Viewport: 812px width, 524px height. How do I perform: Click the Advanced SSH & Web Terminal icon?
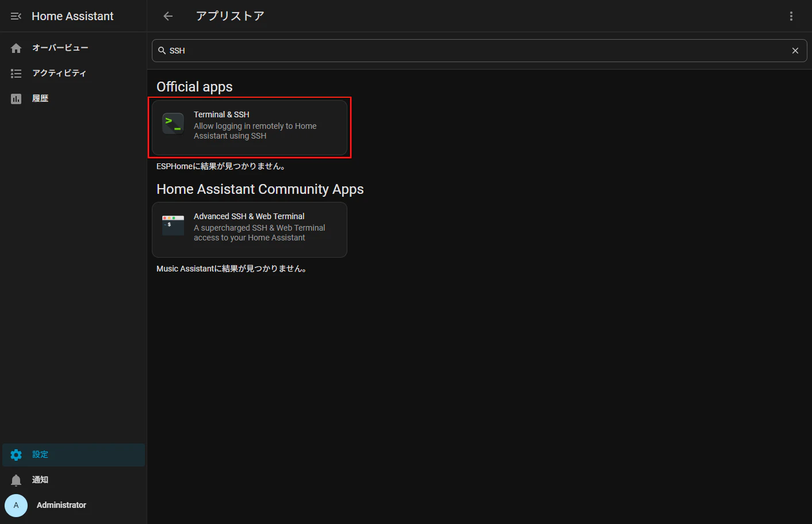173,225
